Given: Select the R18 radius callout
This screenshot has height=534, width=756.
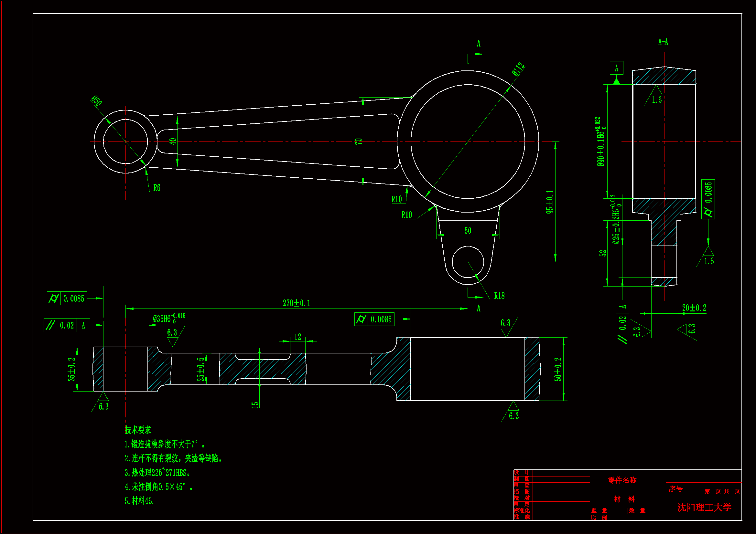Looking at the screenshot, I should coord(499,296).
